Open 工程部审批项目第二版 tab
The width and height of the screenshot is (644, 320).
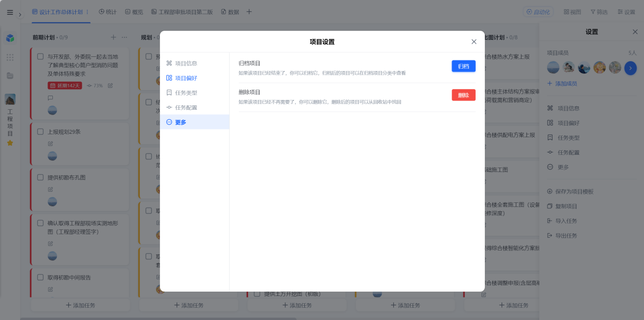coord(182,12)
